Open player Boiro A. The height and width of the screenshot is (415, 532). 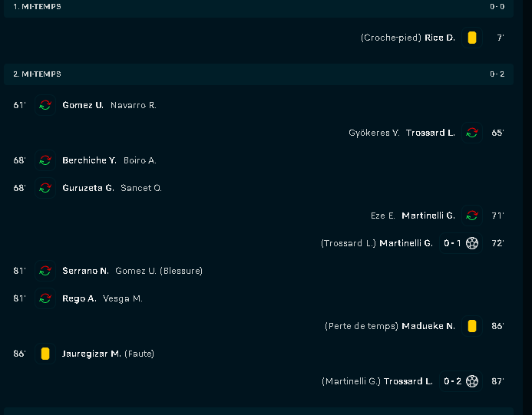click(x=140, y=160)
